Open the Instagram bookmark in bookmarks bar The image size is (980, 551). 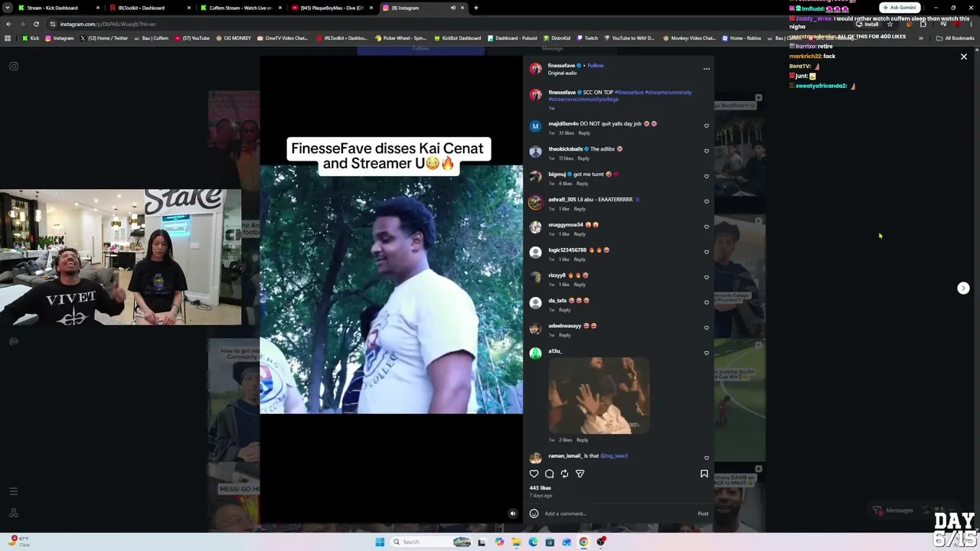tap(60, 38)
